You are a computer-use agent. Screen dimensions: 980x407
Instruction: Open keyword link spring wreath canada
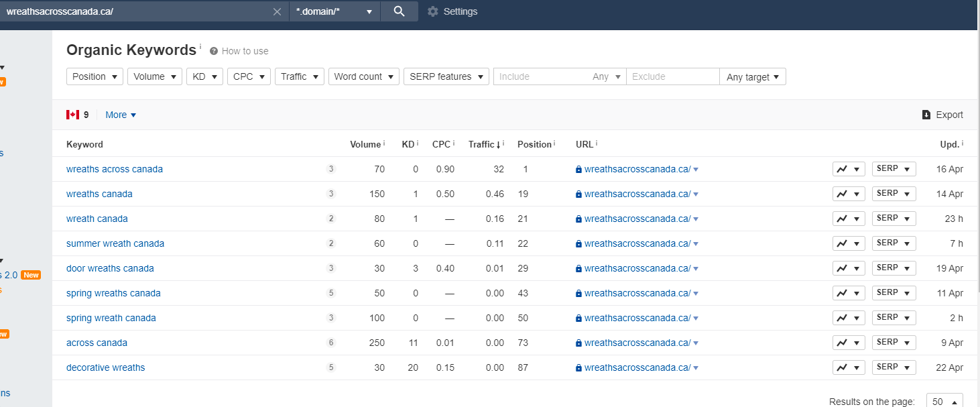click(x=111, y=318)
